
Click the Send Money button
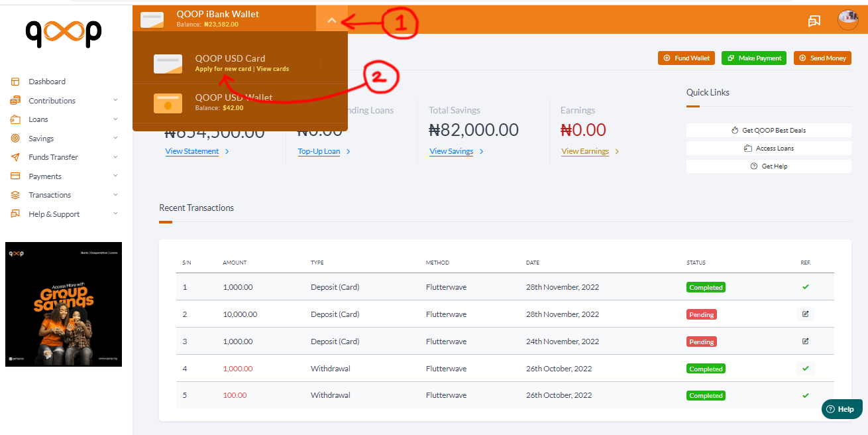pos(822,58)
